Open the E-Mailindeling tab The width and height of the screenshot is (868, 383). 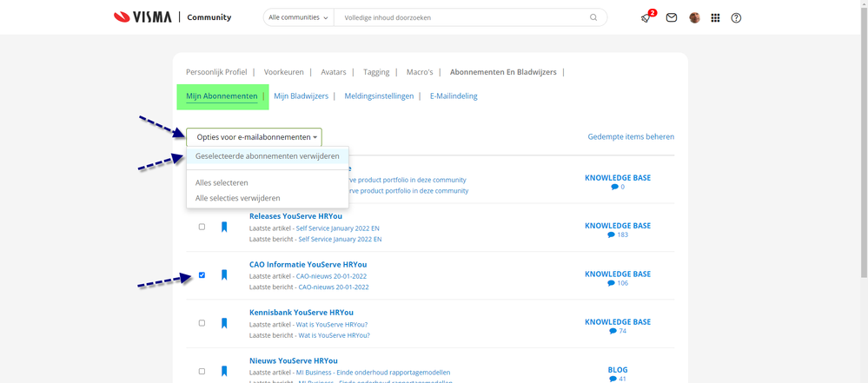[454, 96]
